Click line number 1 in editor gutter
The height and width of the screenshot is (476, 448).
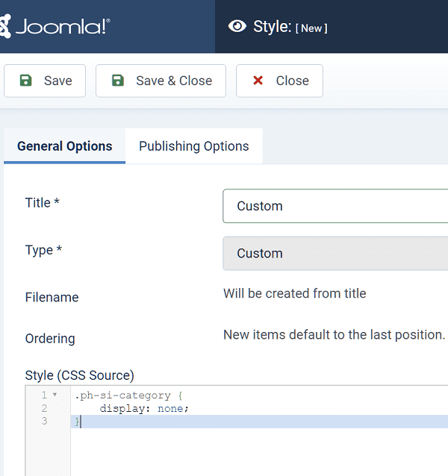click(x=44, y=395)
